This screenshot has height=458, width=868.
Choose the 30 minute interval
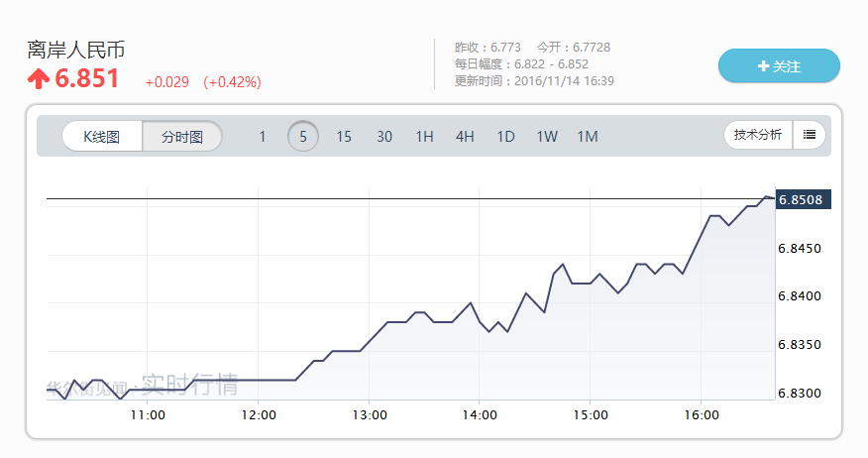384,137
